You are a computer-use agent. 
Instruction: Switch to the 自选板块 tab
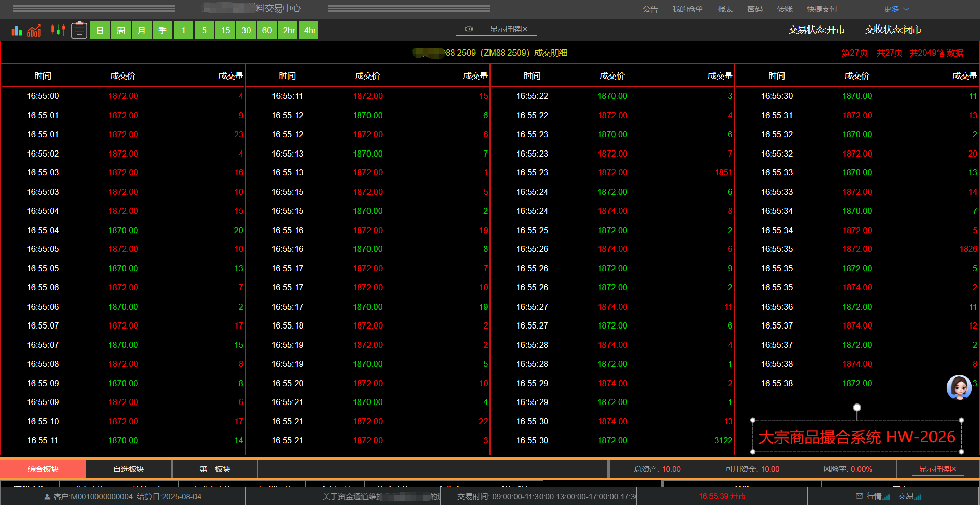tap(129, 469)
